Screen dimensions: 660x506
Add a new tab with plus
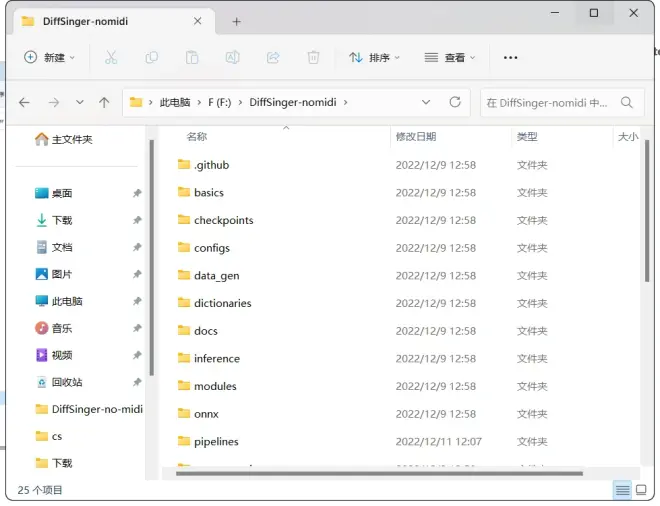point(237,21)
